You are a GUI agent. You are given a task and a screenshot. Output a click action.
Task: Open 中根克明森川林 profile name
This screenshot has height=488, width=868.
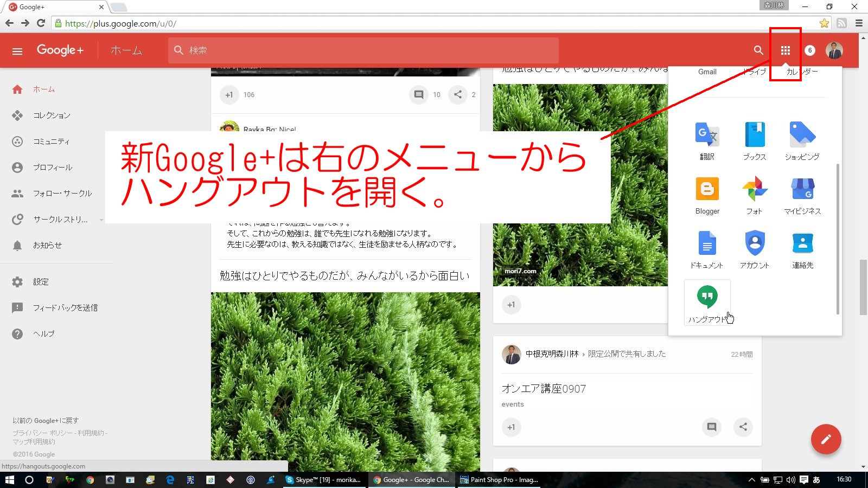[x=552, y=354]
